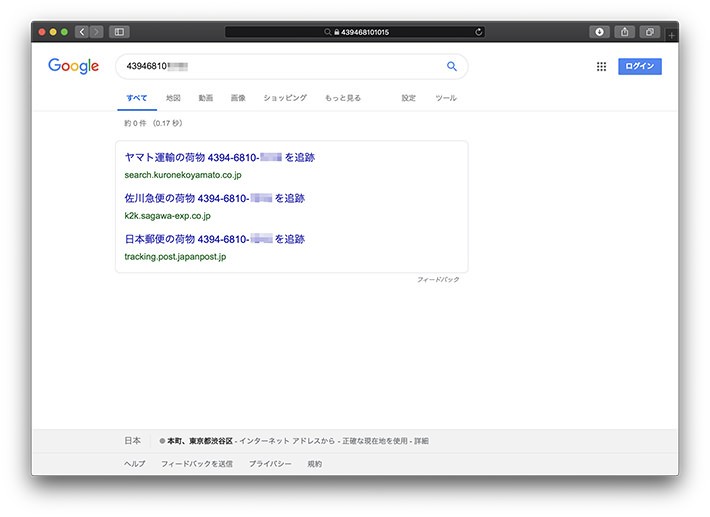The width and height of the screenshot is (710, 517).
Task: Open the Safari downloads button
Action: 600,32
